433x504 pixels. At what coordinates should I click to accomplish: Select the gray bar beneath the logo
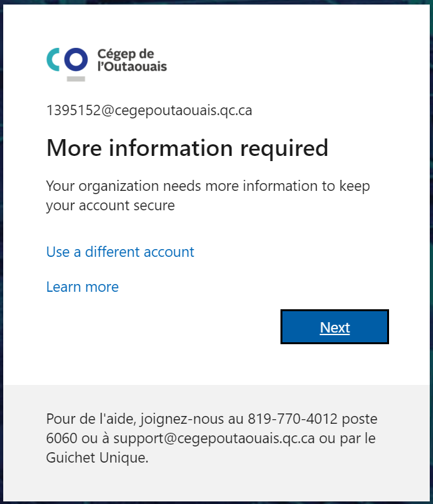click(76, 79)
